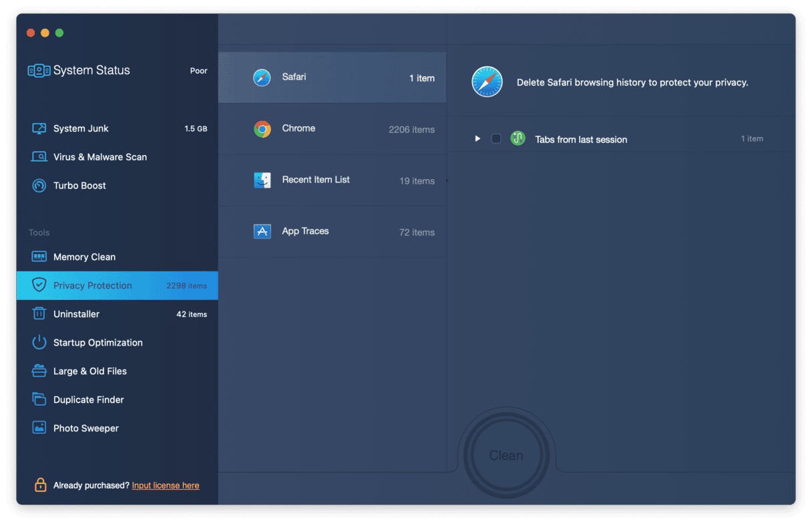
Task: Click the Turbo Boost gauge icon
Action: pos(39,186)
